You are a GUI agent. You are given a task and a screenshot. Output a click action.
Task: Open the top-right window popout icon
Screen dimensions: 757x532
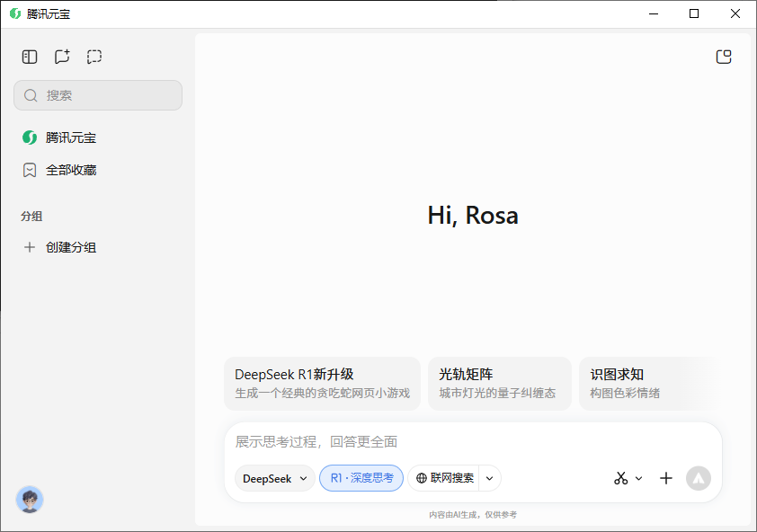coord(724,57)
